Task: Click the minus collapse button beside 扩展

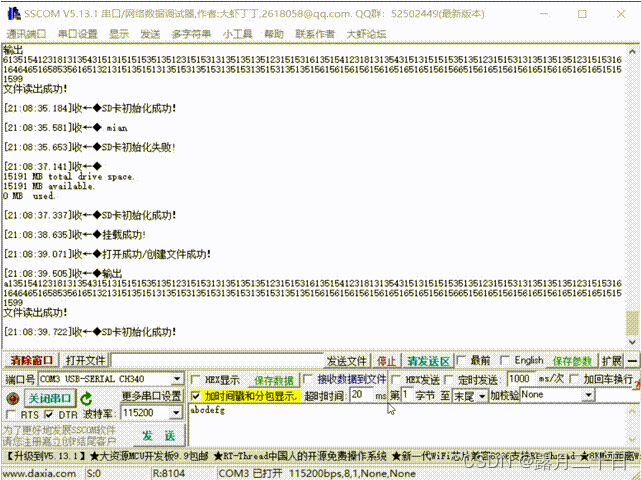Action: pyautogui.click(x=632, y=361)
